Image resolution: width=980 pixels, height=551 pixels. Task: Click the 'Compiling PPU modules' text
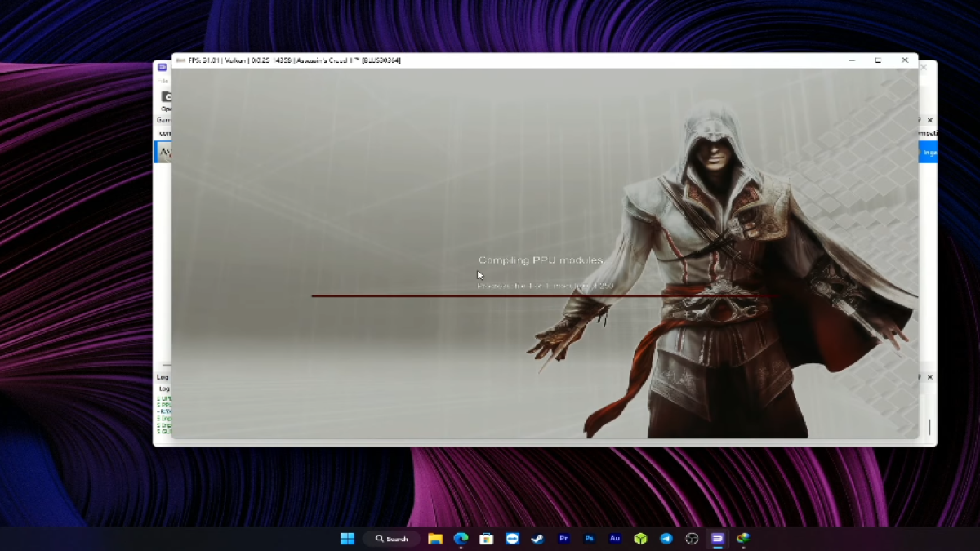(541, 260)
